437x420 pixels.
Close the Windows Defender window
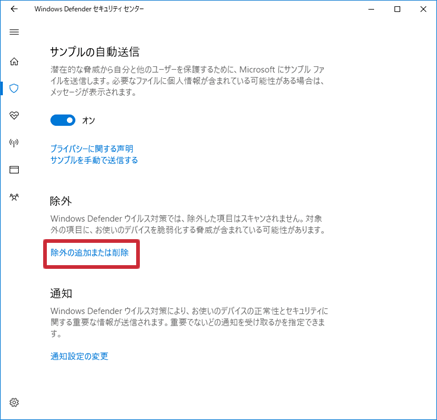tap(423, 9)
